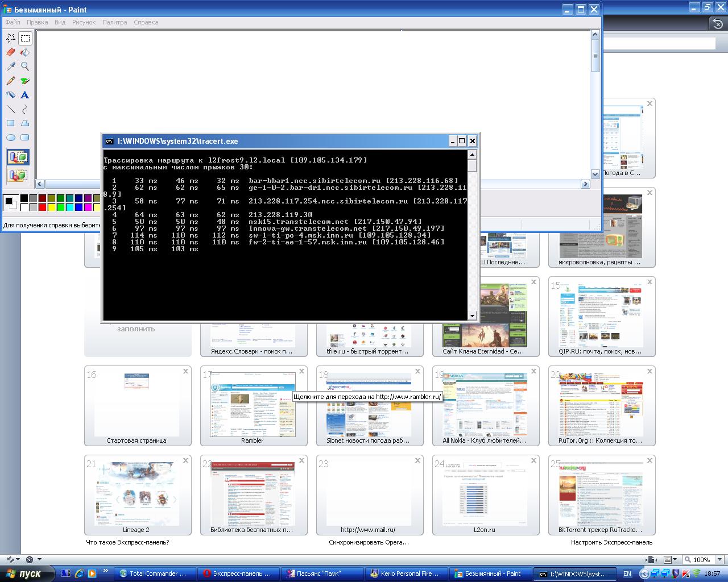Viewport: 728px width, 582px height.
Task: Switch to Kerio Personal Firewall taskbar button
Action: pyautogui.click(x=406, y=573)
